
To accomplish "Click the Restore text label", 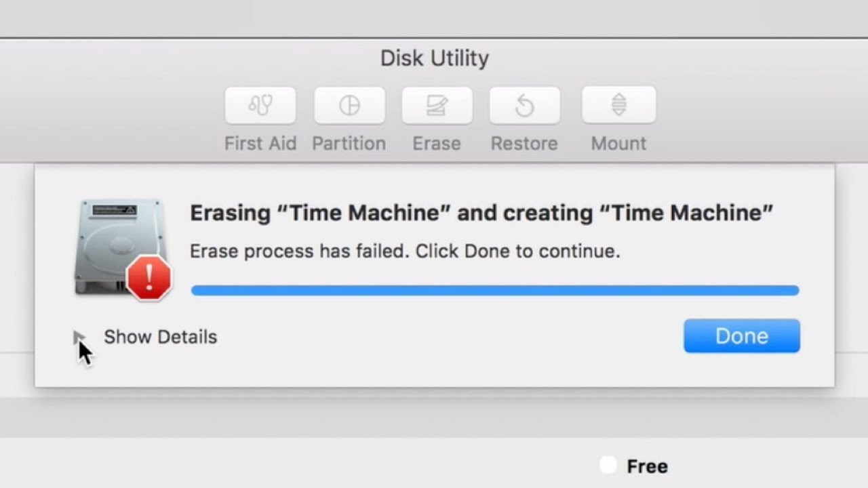I will (524, 144).
